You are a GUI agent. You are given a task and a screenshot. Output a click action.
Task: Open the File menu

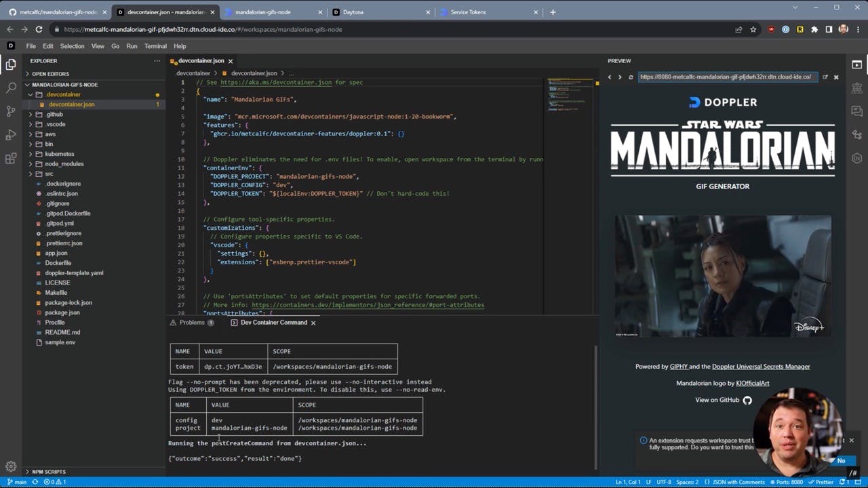click(31, 46)
